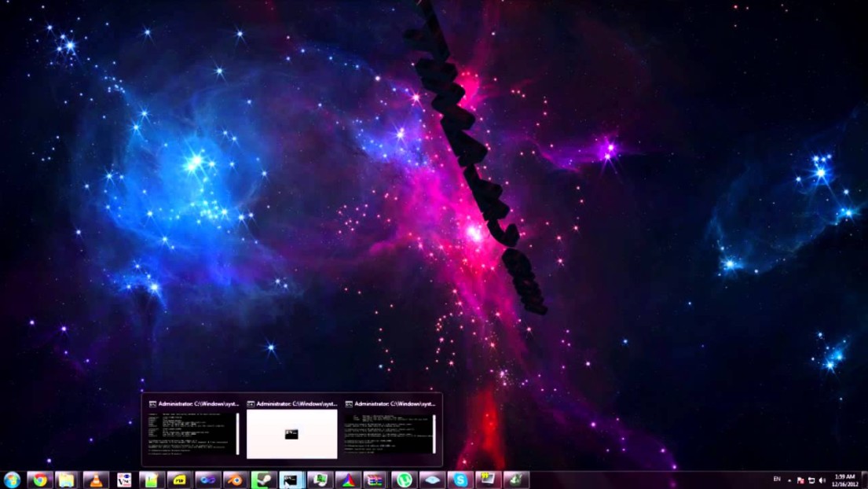Open the network status tray icon
The height and width of the screenshot is (489, 868).
tap(811, 480)
